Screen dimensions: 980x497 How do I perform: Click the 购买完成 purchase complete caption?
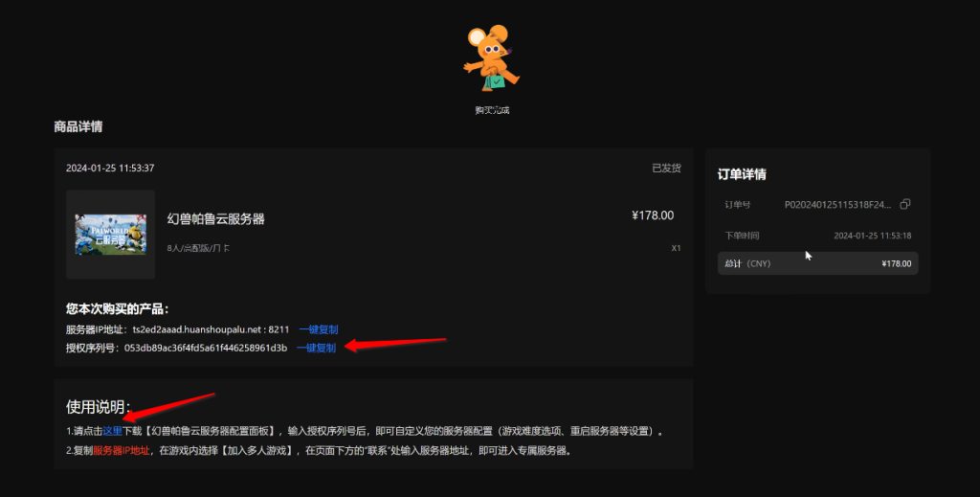point(492,110)
